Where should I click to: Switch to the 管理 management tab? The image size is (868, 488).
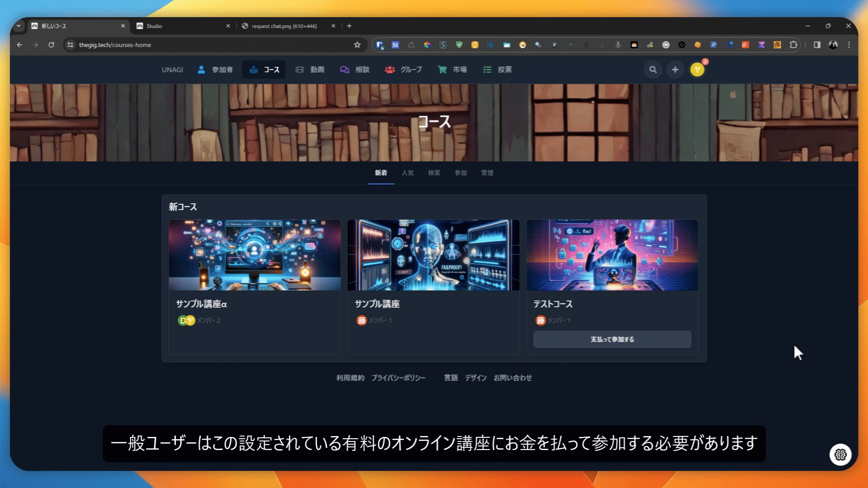[487, 173]
